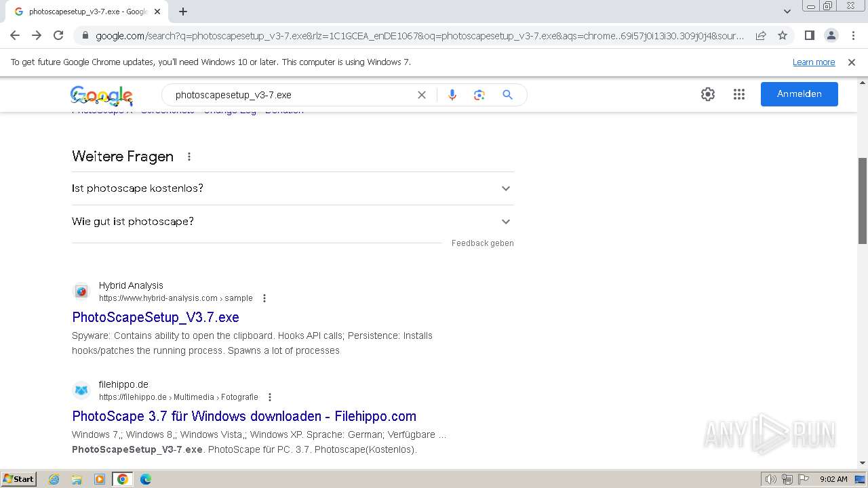Image resolution: width=868 pixels, height=488 pixels.
Task: Switch to Chrome in taskbar
Action: click(x=123, y=479)
